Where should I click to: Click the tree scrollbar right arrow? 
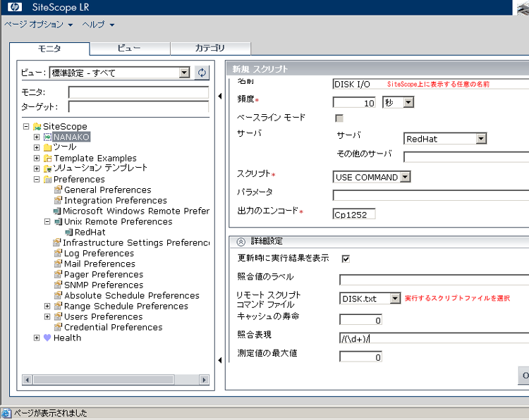204,380
